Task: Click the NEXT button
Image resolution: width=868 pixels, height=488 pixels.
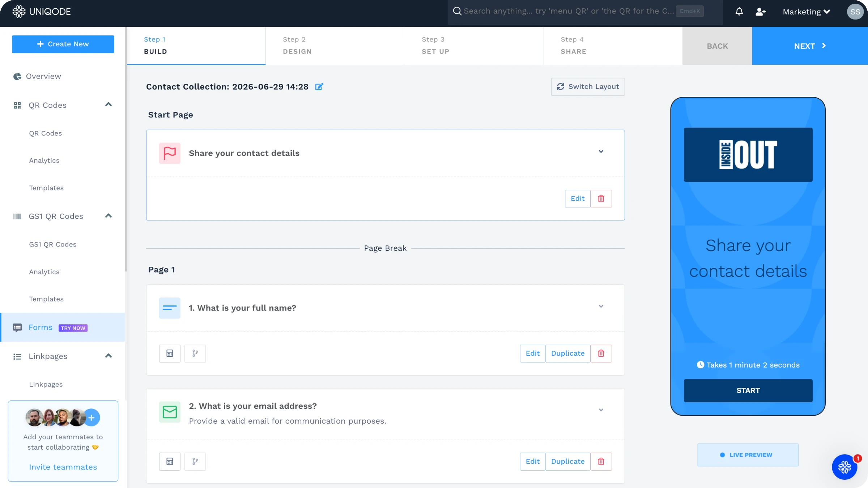Action: (x=810, y=46)
